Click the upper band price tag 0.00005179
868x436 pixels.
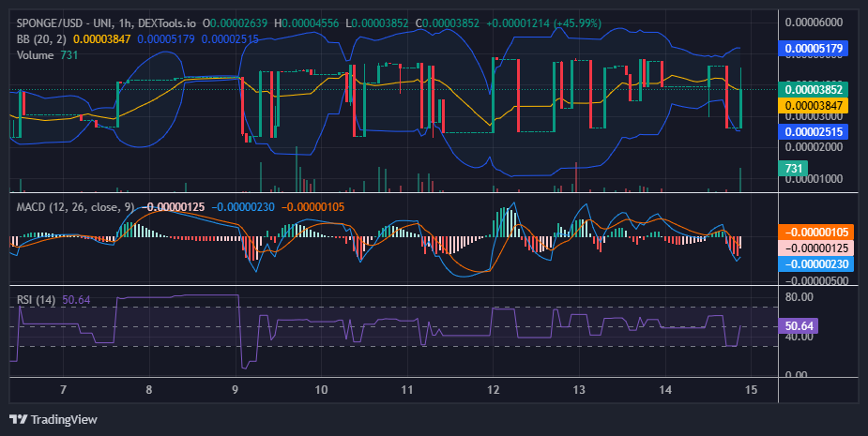click(x=814, y=48)
